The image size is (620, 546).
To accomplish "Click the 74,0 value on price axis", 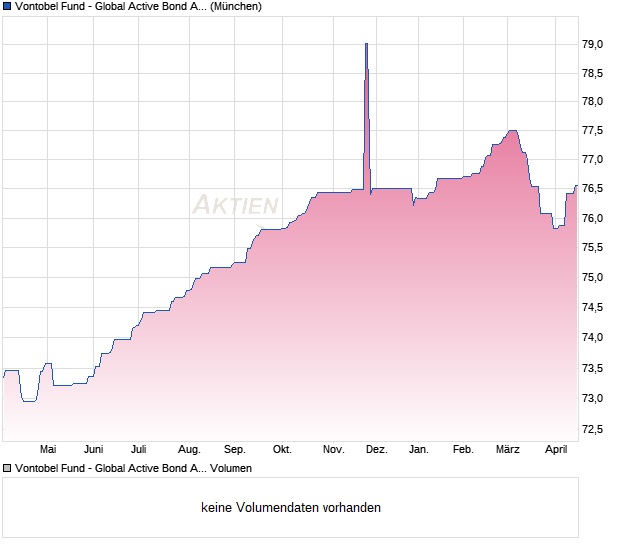I will pos(593,337).
